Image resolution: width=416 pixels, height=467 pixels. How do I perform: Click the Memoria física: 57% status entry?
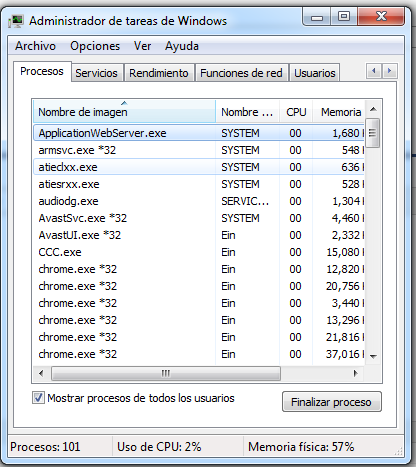pyautogui.click(x=301, y=447)
